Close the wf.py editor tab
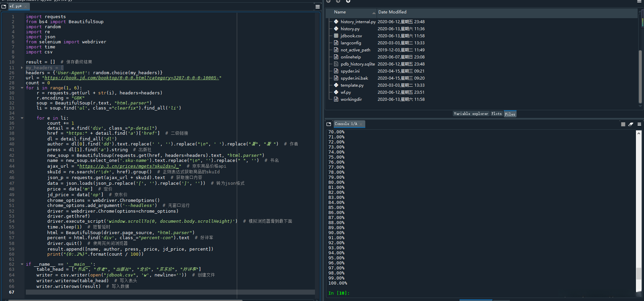 pos(25,6)
